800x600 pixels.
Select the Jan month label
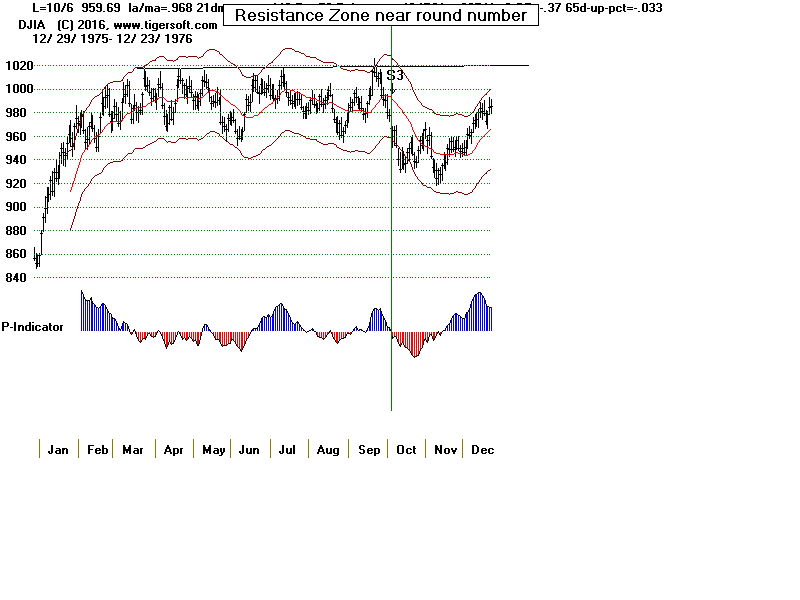point(58,450)
